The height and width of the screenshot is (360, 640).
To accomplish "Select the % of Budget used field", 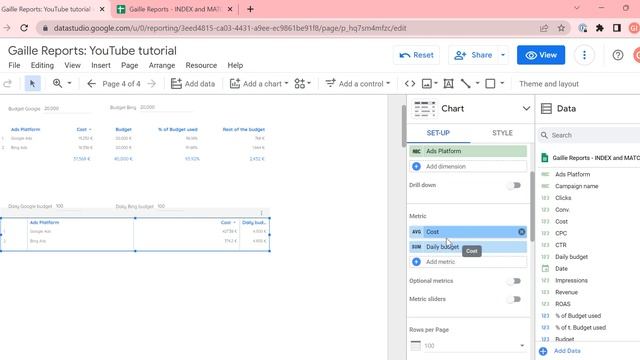I will tap(578, 316).
